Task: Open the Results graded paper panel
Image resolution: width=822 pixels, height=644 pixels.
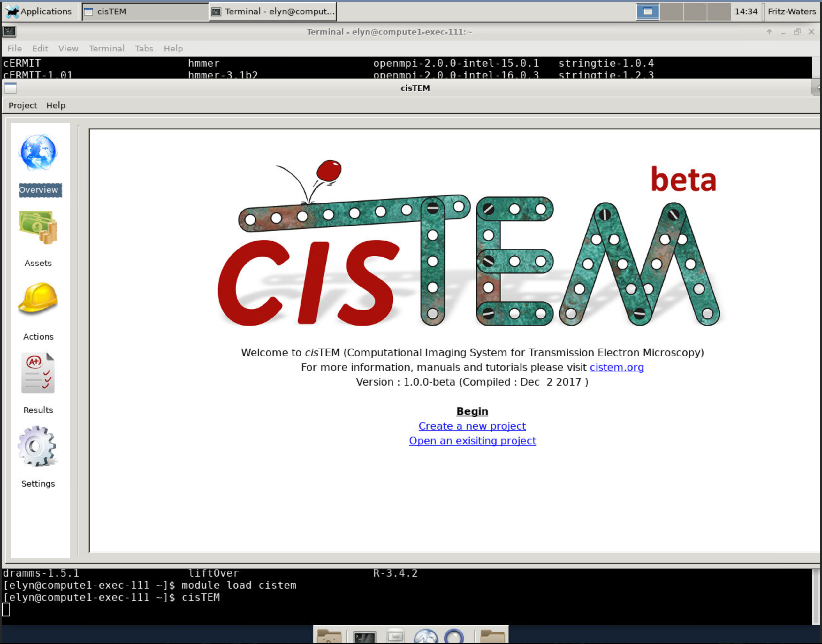Action: pyautogui.click(x=38, y=373)
